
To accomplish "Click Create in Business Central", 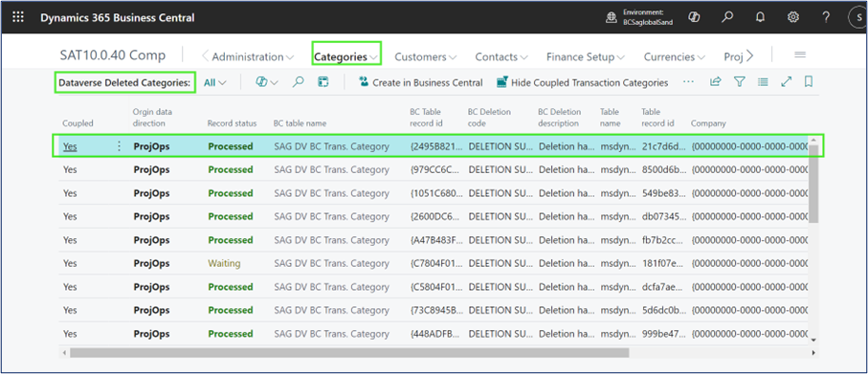I will tap(421, 82).
